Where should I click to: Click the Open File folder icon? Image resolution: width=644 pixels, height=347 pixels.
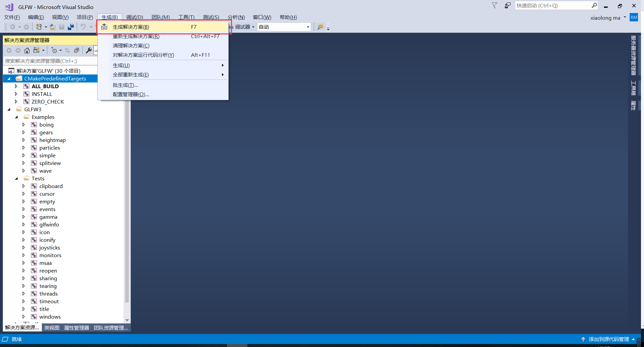click(53, 27)
